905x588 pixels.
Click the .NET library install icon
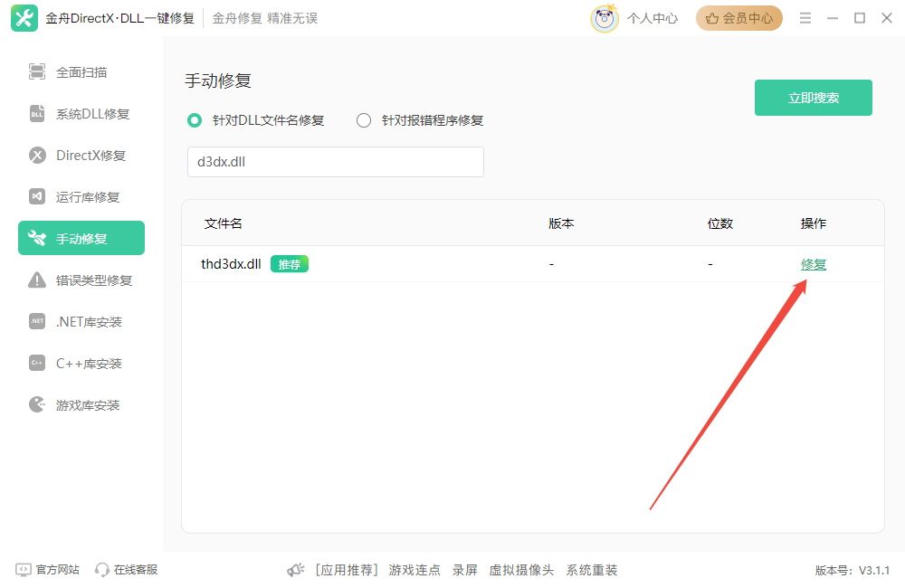coord(37,321)
